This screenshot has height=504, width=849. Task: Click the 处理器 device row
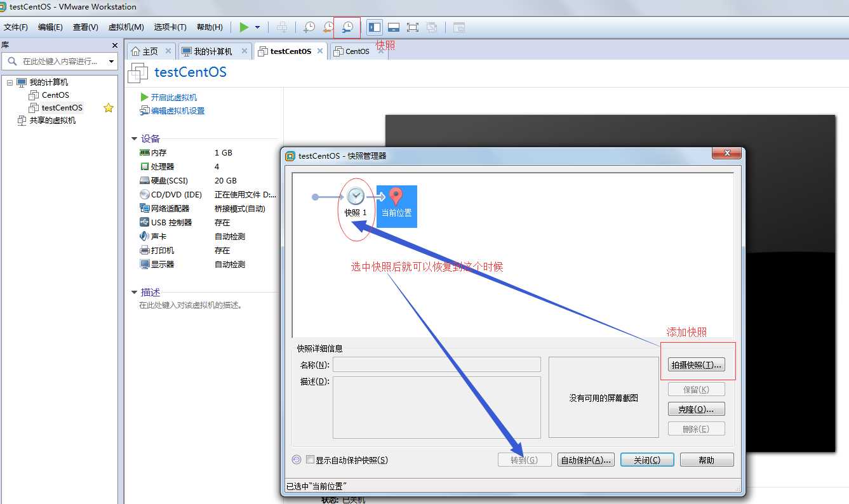[208, 167]
